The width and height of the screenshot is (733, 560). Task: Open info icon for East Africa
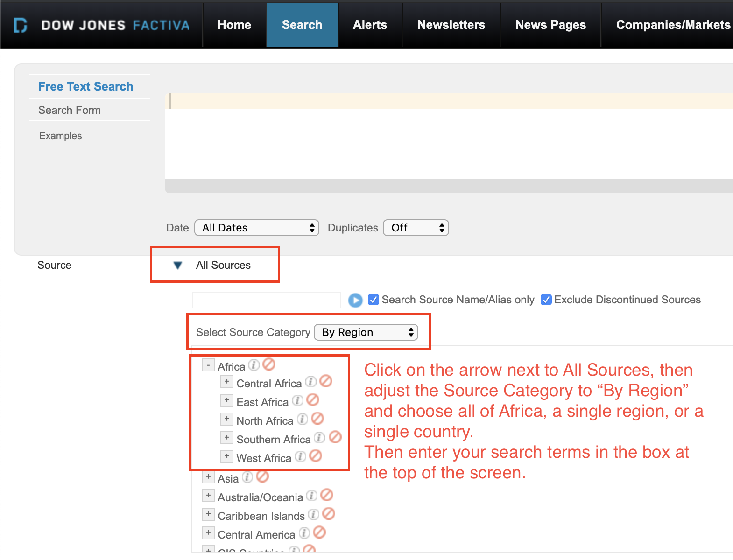click(298, 400)
